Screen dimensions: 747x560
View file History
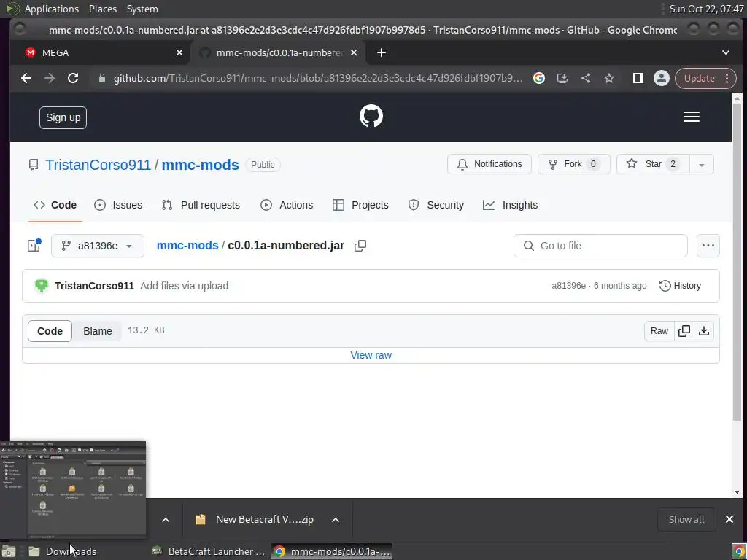680,286
